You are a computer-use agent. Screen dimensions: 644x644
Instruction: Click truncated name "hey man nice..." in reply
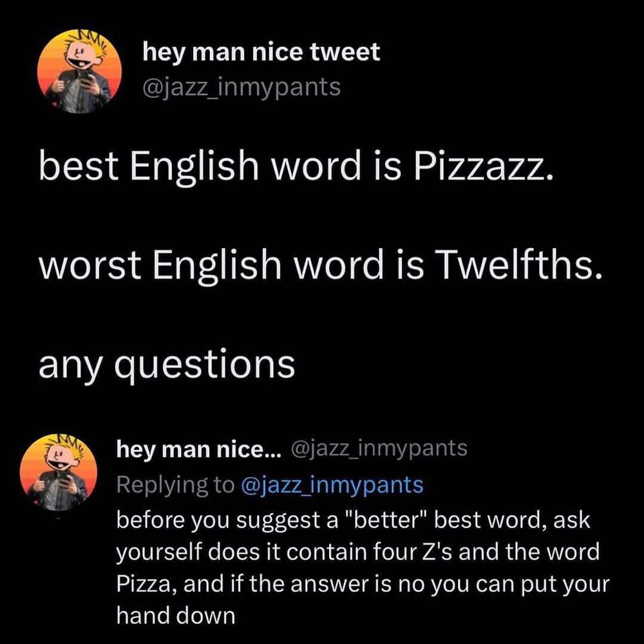[198, 449]
